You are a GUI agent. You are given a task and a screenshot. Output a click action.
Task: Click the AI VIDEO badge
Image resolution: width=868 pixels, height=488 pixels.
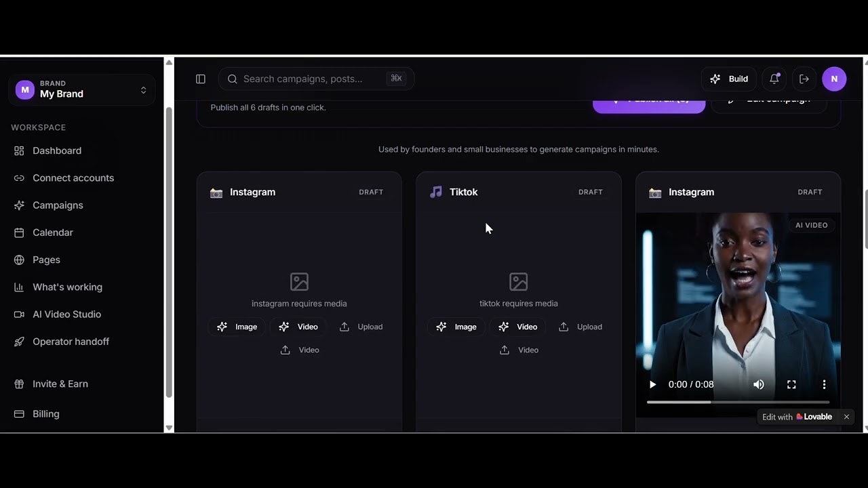pyautogui.click(x=812, y=225)
